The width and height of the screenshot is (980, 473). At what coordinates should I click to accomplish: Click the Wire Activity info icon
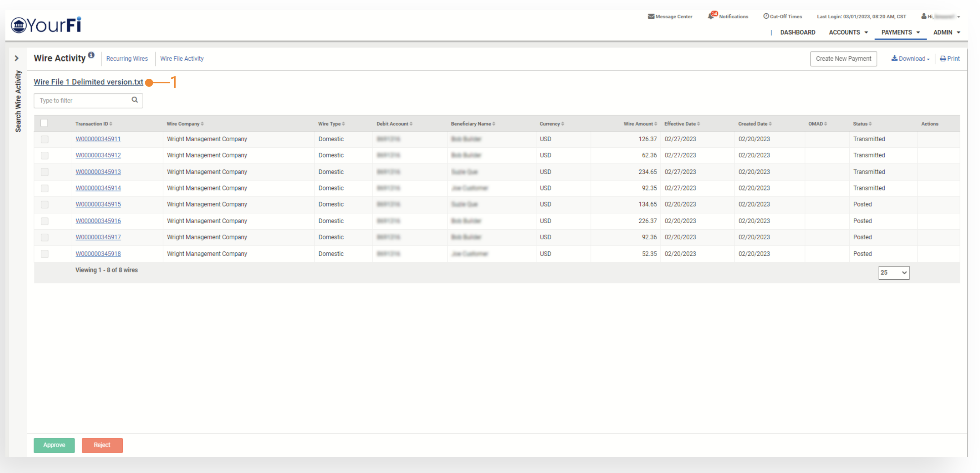point(91,55)
